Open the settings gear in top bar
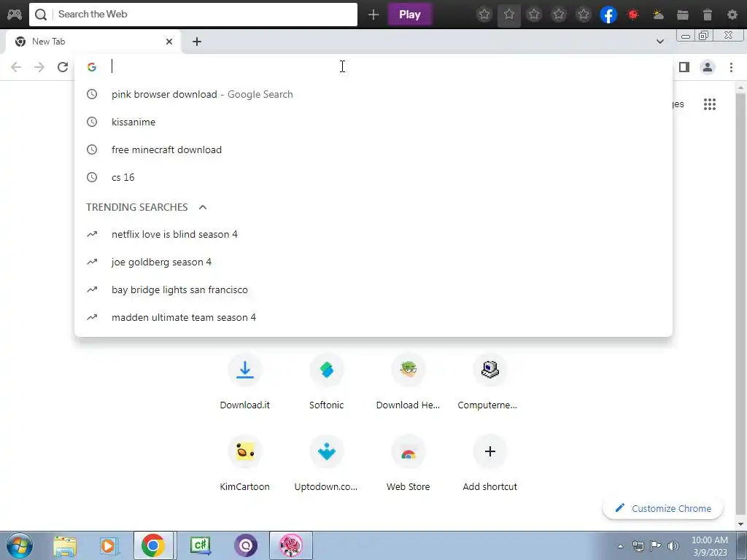 pyautogui.click(x=732, y=15)
